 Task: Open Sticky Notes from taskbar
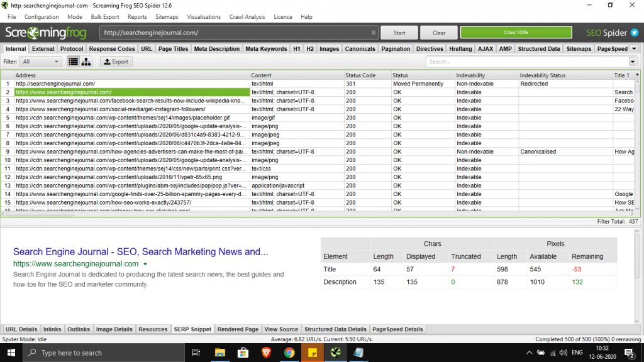[x=313, y=353]
